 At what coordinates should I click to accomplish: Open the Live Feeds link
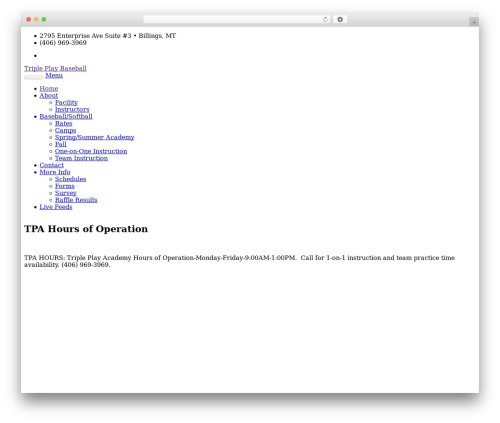coord(56,207)
